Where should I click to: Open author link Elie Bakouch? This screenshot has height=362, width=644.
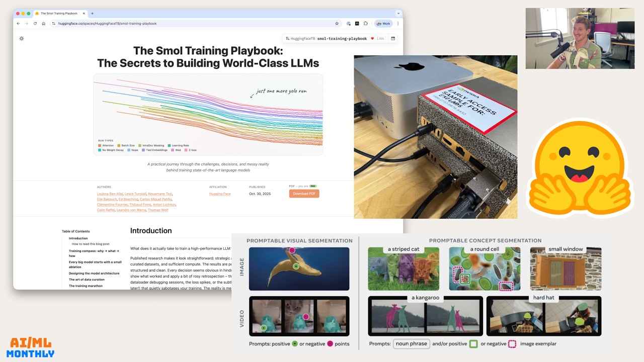107,199
